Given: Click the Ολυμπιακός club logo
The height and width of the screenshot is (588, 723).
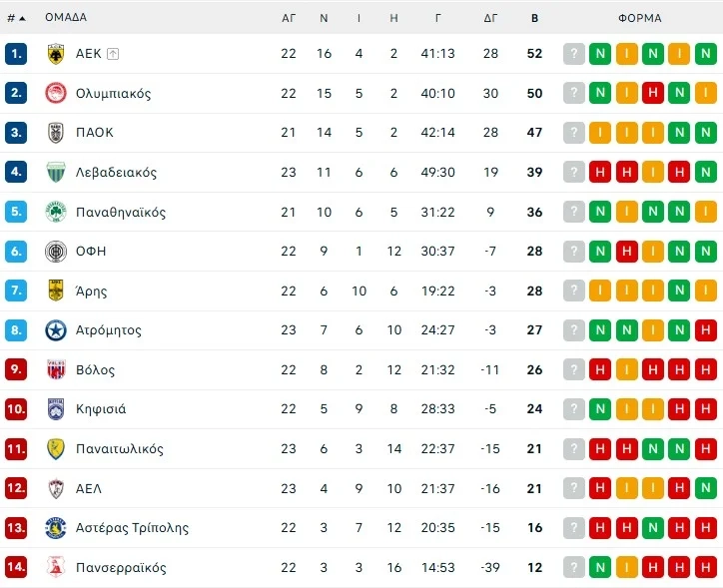Looking at the screenshot, I should point(56,93).
